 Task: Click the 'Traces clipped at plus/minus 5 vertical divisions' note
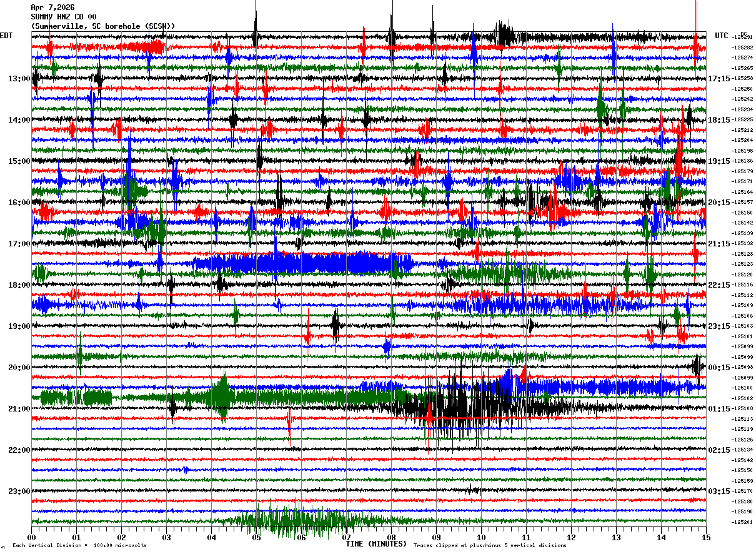(x=490, y=545)
